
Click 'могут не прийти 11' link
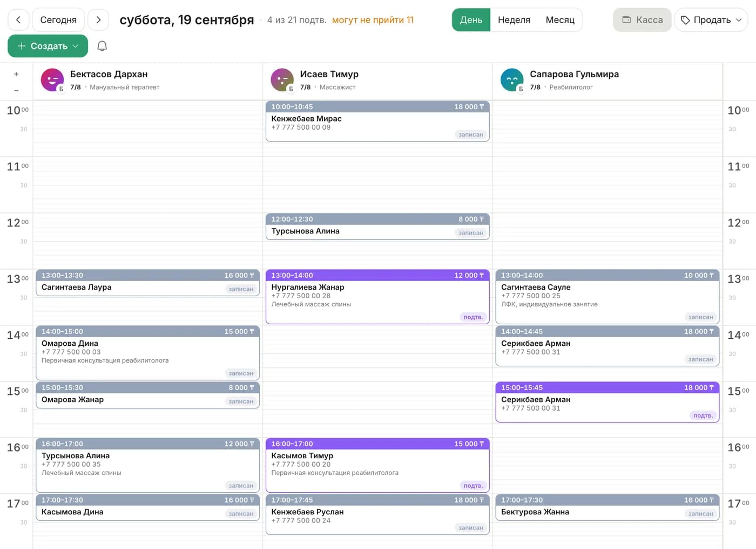(x=373, y=20)
